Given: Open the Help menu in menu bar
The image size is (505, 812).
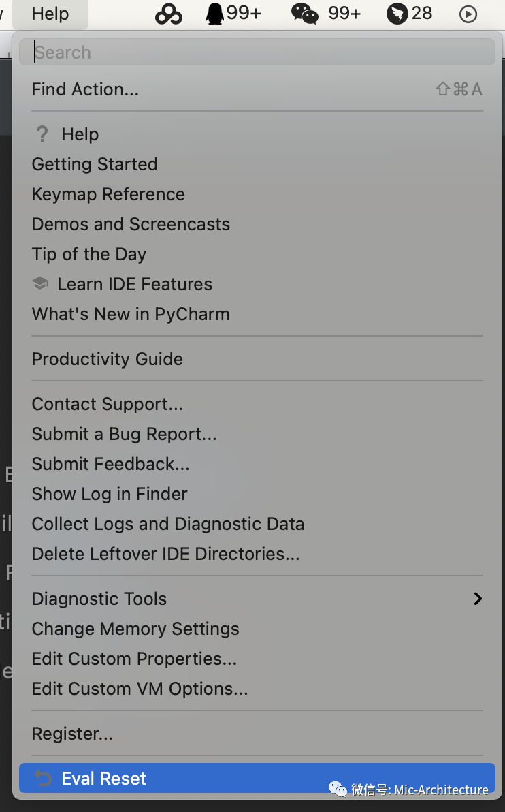Looking at the screenshot, I should click(50, 14).
